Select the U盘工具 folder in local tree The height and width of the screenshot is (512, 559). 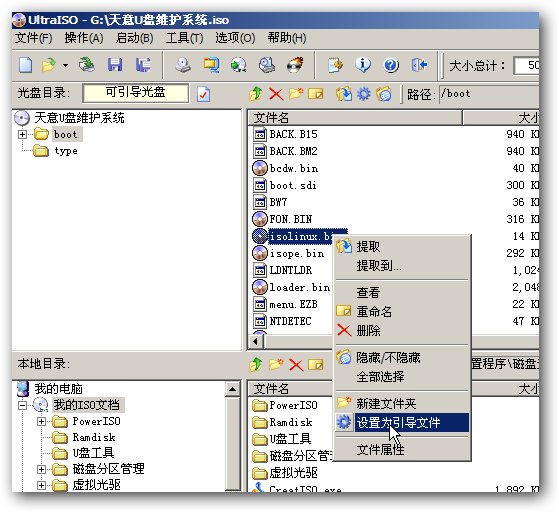(93, 453)
